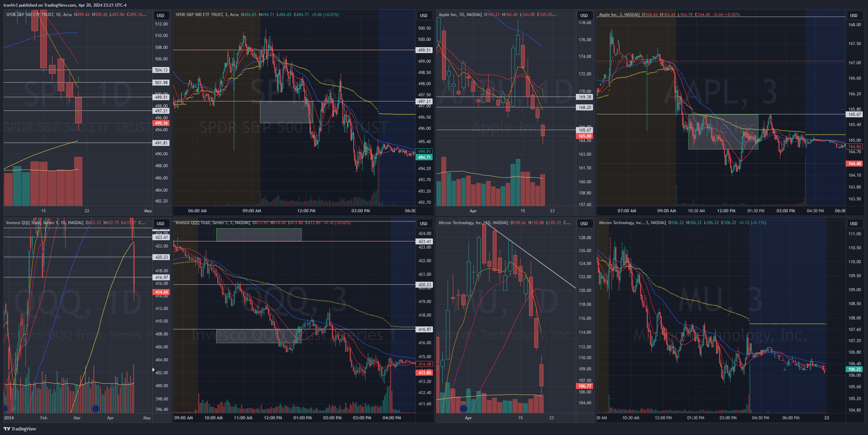Screen dimensions: 868x435
Task: Click the white arrow marker on QQQ daily price axis
Action: 153,369
